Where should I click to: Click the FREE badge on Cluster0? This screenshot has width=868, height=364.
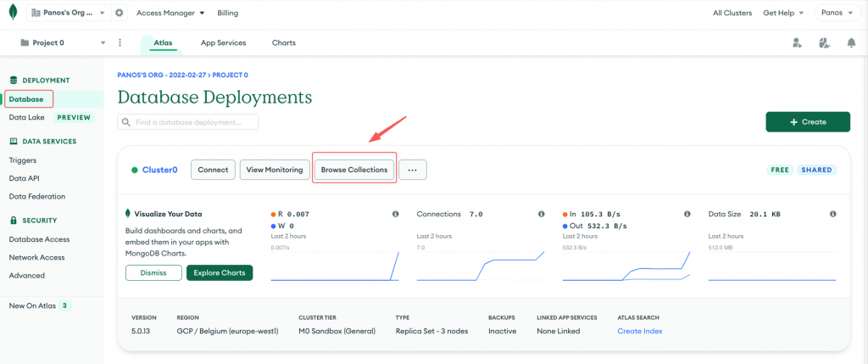pyautogui.click(x=780, y=170)
